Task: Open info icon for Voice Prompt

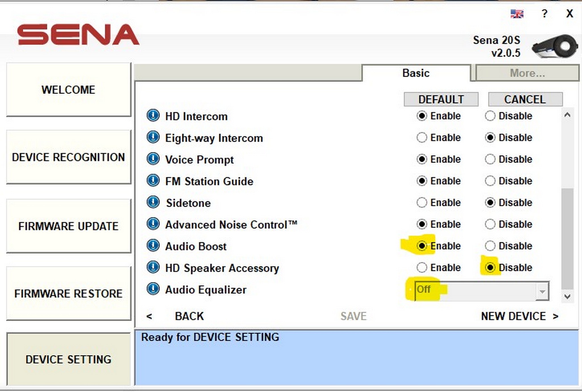Action: point(153,159)
